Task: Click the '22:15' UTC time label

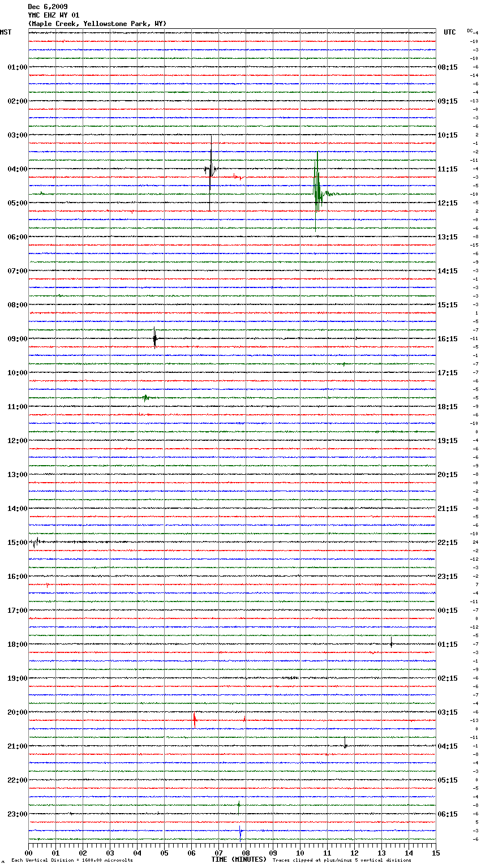Action: (x=448, y=543)
